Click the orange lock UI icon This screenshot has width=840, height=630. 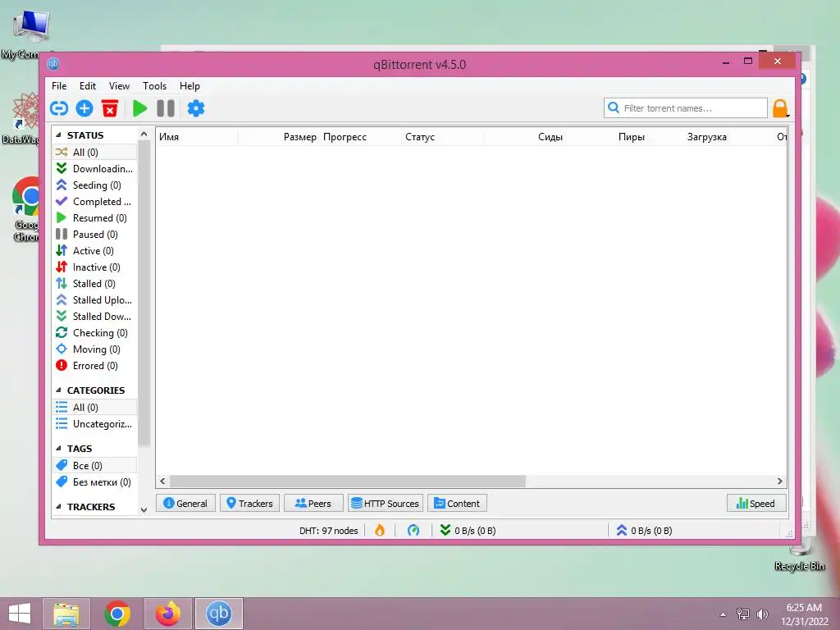780,108
